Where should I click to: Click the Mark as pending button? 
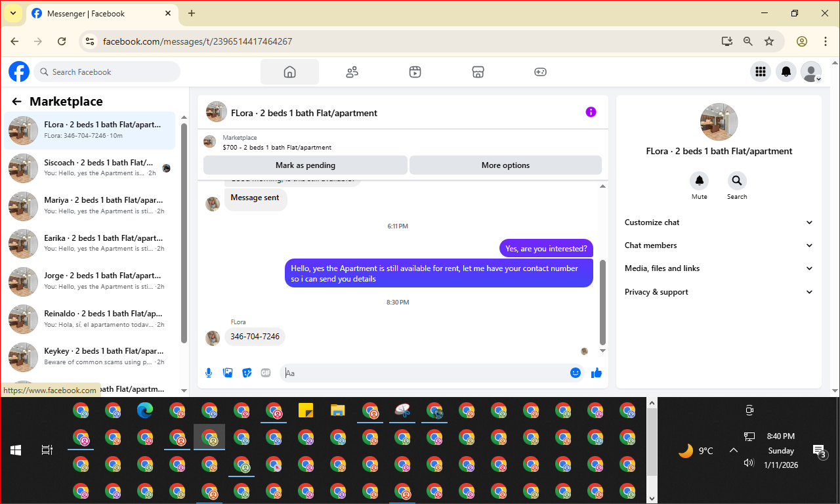[x=305, y=165]
